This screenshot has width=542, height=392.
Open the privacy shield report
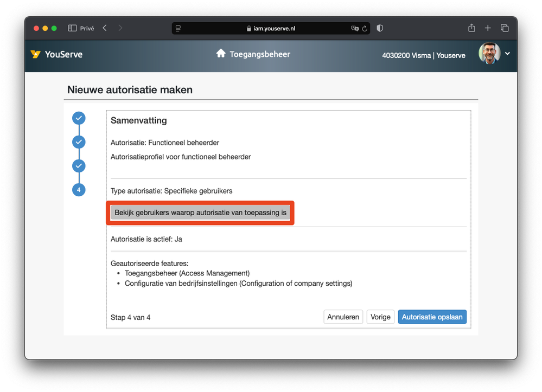click(x=380, y=28)
